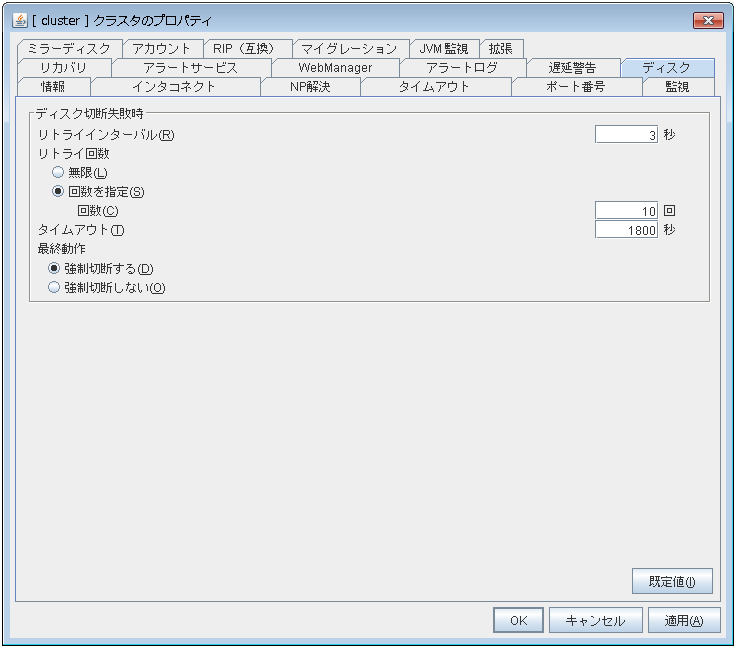736x648 pixels.
Task: Confirm settings with the OK button
Action: pyautogui.click(x=518, y=620)
